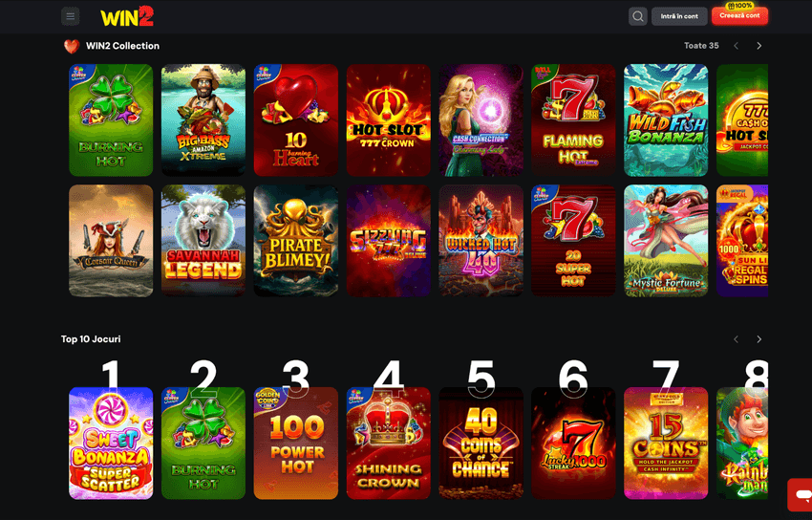Click the Intră în cont button
The height and width of the screenshot is (520, 812).
click(x=679, y=16)
